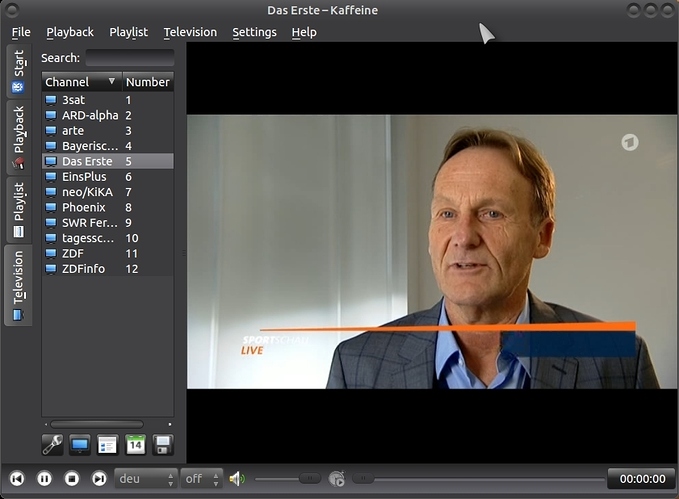
Task: Open the subtitle dropdown set to off
Action: click(x=202, y=479)
